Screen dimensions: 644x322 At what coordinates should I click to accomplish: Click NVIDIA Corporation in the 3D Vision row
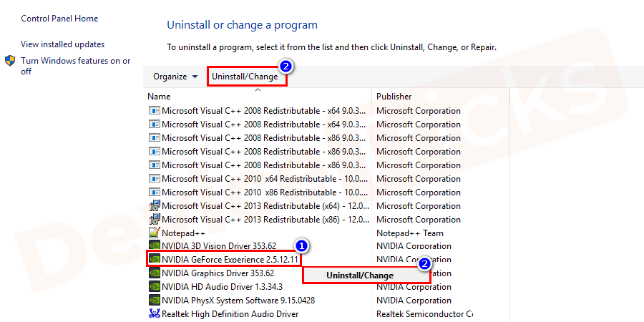pos(414,246)
